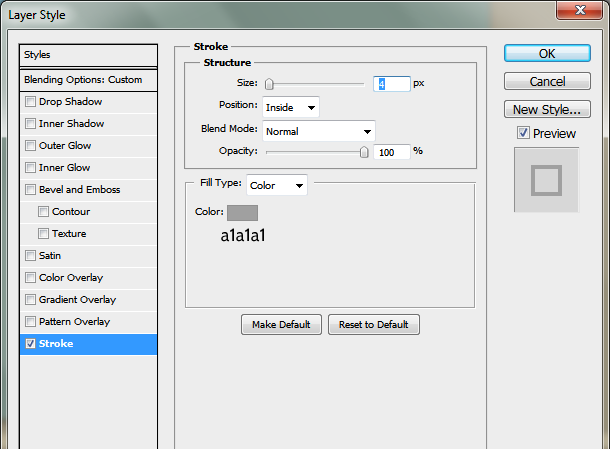Click the New Style... button
This screenshot has width=610, height=449.
point(547,109)
